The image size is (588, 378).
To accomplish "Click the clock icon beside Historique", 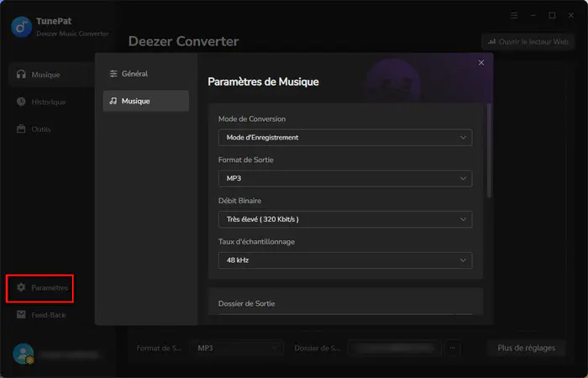I will point(21,102).
